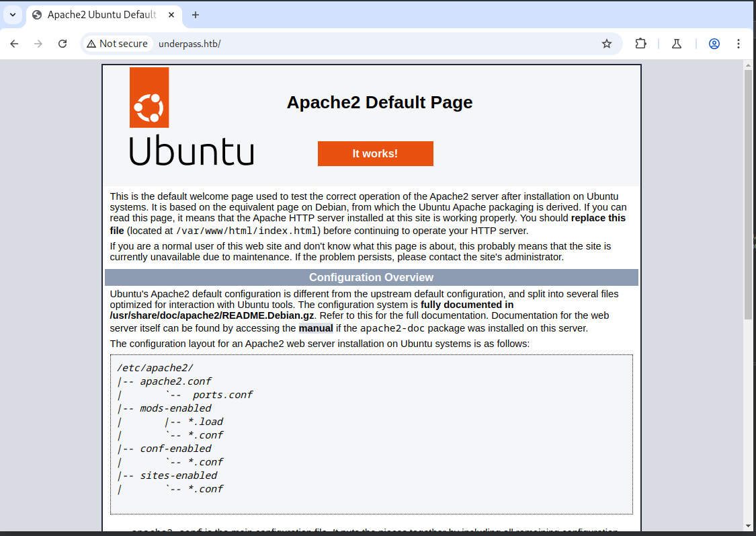
Task: Open the Extensions puzzle icon
Action: coord(640,44)
